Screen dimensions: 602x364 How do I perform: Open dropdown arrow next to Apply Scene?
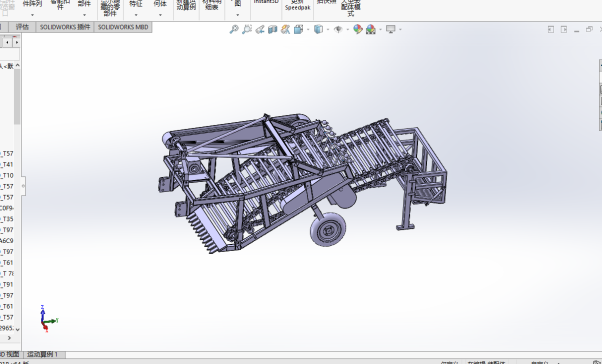point(380,30)
